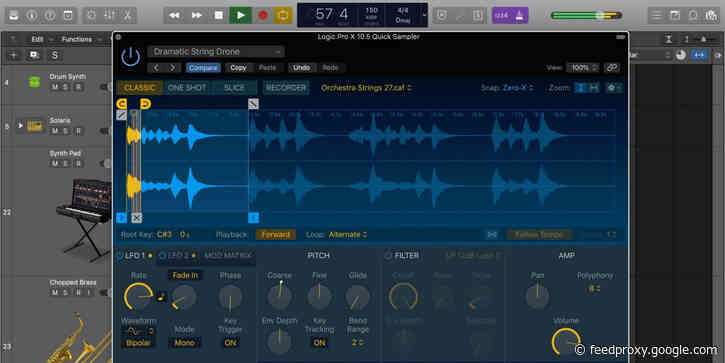725x363 pixels.
Task: Click the loop crossfade marker at bottom
Action: 136,218
